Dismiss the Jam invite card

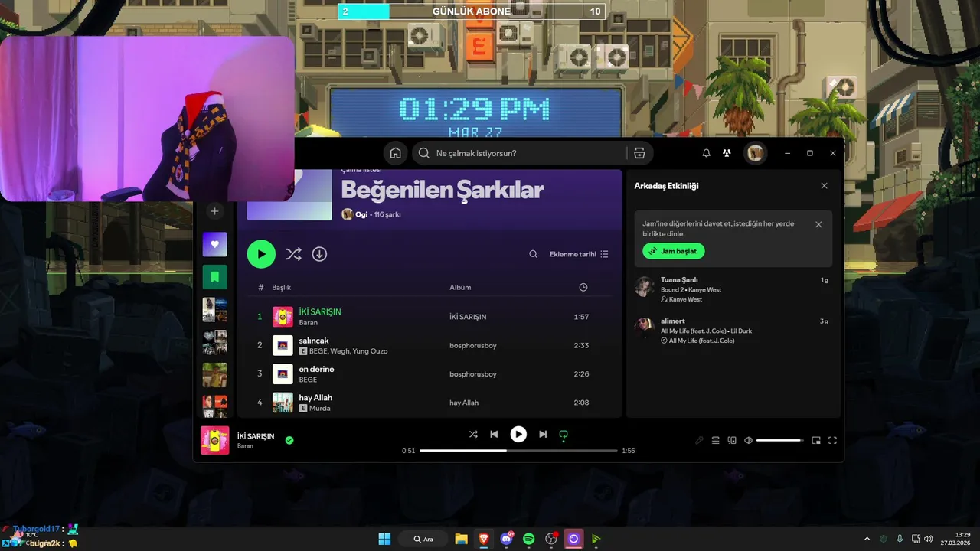[818, 224]
